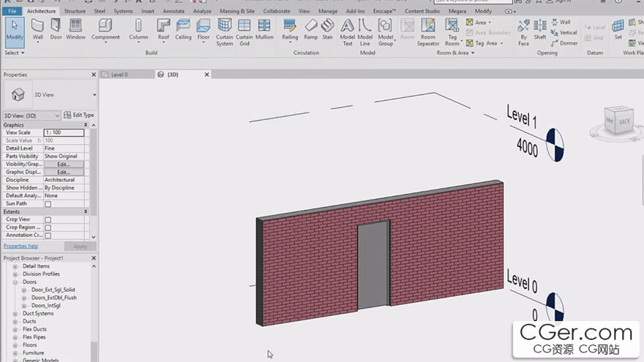Close the Project Browser panel
The height and width of the screenshot is (362, 644).
[93, 258]
